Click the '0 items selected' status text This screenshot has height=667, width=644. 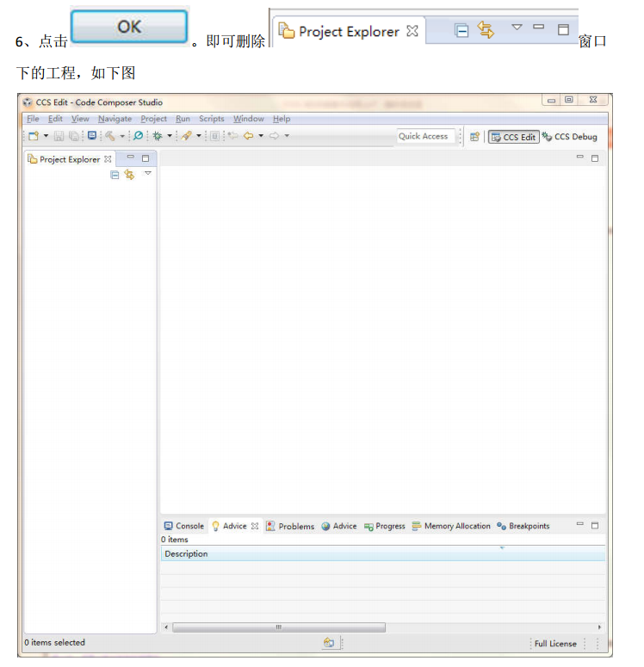coord(54,643)
